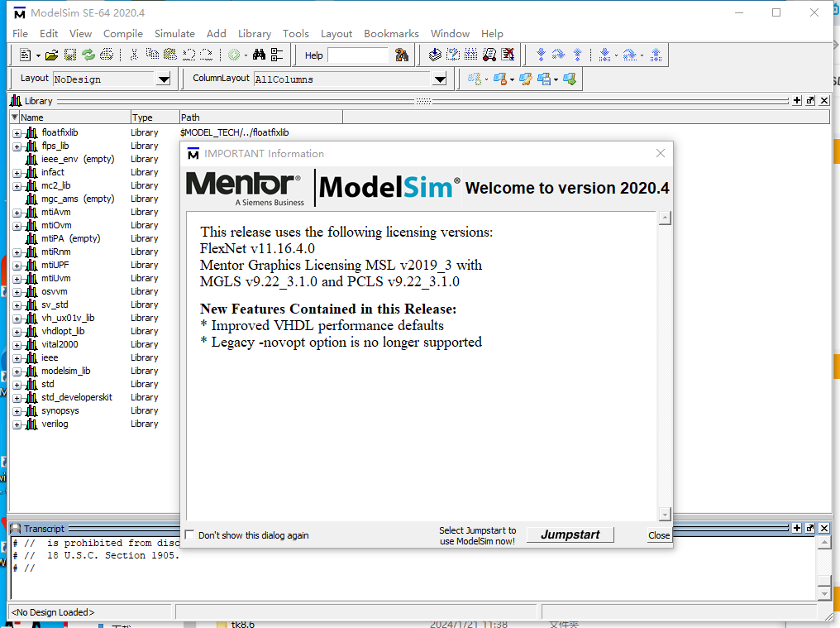Image resolution: width=840 pixels, height=628 pixels.
Task: Click the info dialog scrollbar up arrow
Action: pos(665,218)
